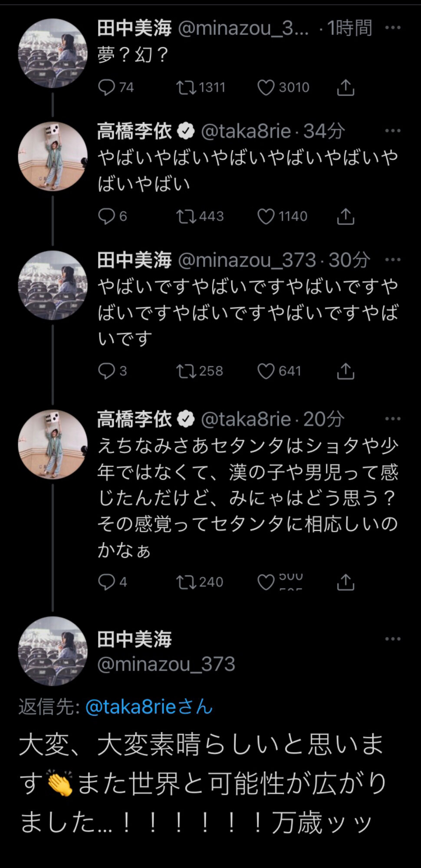The image size is (421, 868).
Task: Tap 田中美海 name on the 30分 tweet
Action: pyautogui.click(x=134, y=260)
